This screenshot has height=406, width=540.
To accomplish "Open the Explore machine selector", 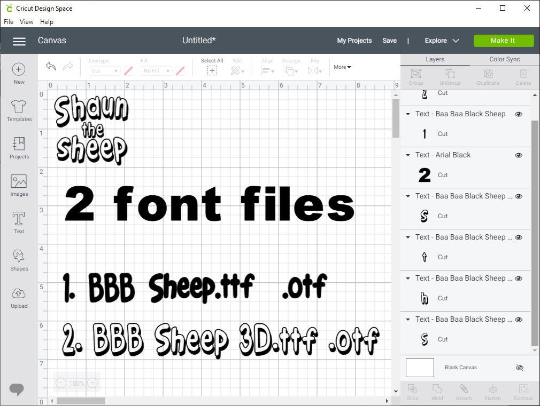I will (x=442, y=41).
